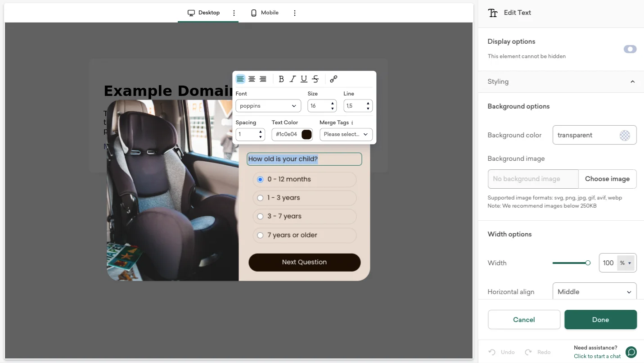
Task: Open the chat bubble assistance icon
Action: click(x=631, y=352)
